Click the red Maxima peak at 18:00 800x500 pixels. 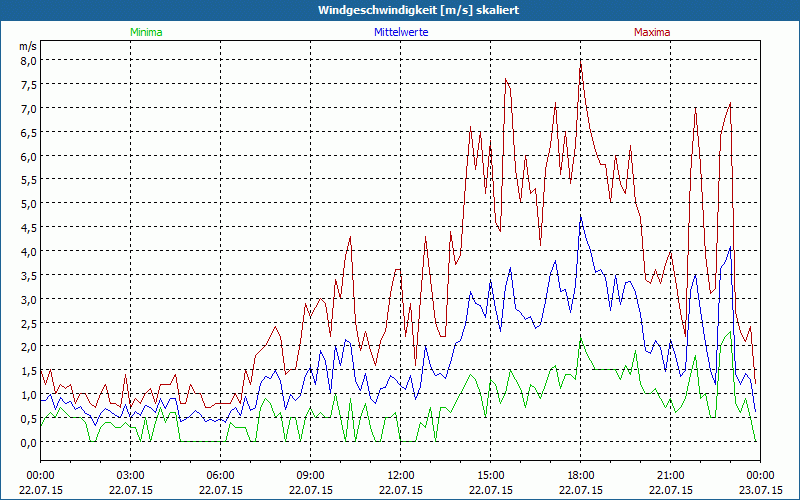pyautogui.click(x=581, y=62)
